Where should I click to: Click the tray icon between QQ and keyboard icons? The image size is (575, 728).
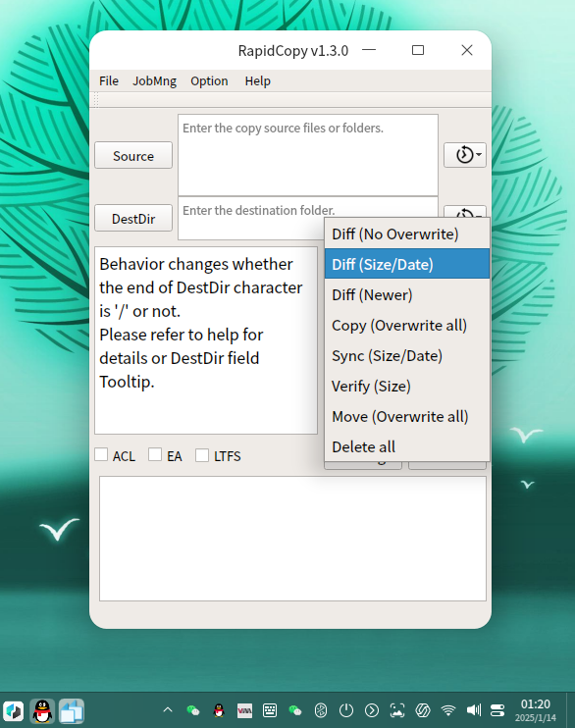click(244, 710)
